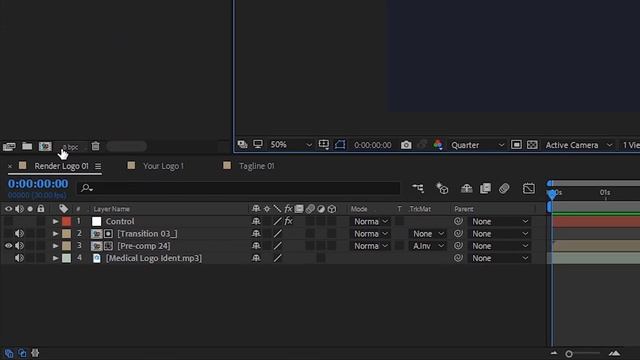This screenshot has width=640, height=360.
Task: Open blending Mode dropdown for Pre-comp 24
Action: coord(371,246)
